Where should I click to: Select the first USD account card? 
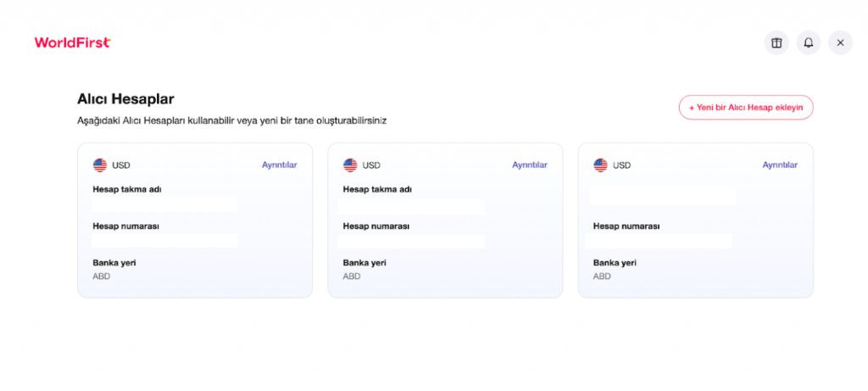195,221
